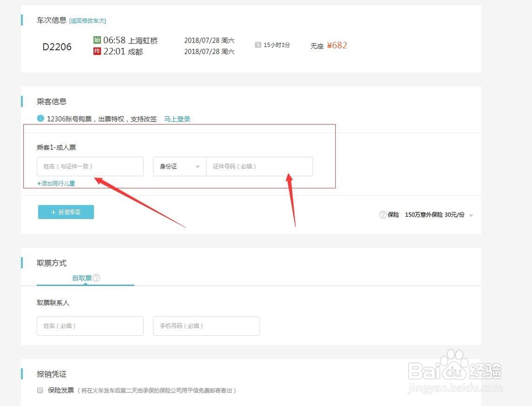Open the 身份证 document type dropdown
This screenshot has width=532, height=406.
click(x=178, y=167)
